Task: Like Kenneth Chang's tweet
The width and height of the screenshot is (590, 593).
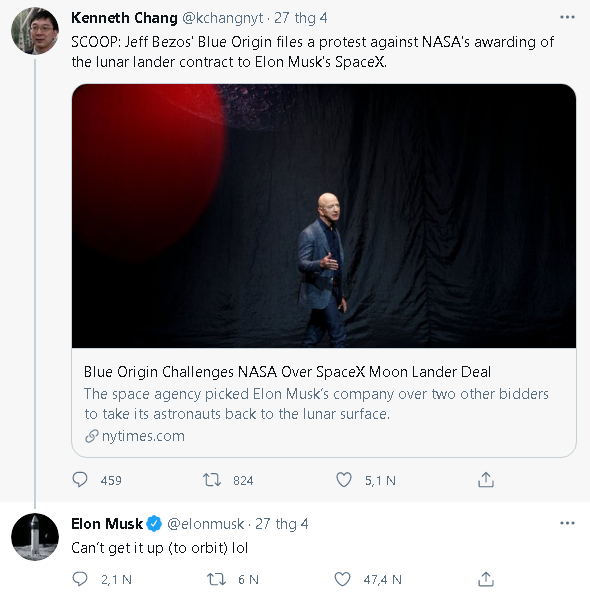Action: coord(344,480)
